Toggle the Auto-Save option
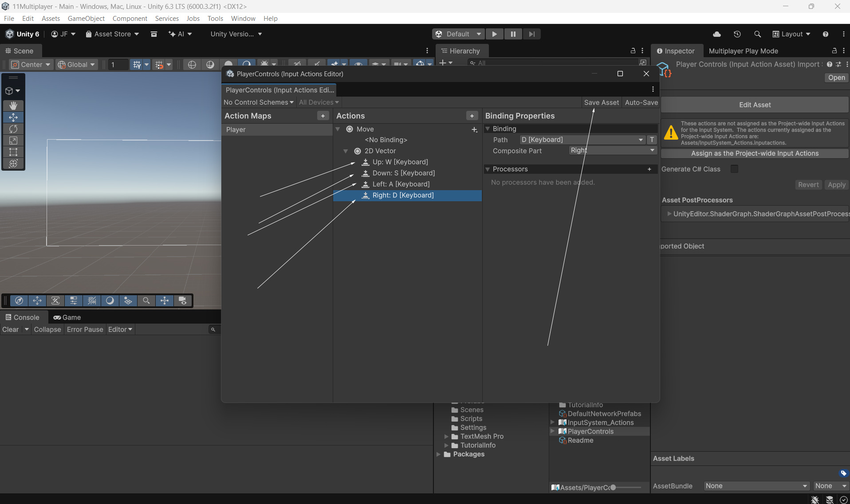The image size is (850, 504). (641, 102)
